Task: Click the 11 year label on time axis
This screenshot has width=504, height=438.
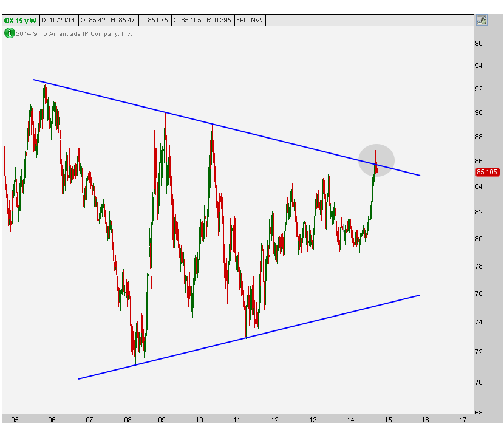Action: point(237,420)
